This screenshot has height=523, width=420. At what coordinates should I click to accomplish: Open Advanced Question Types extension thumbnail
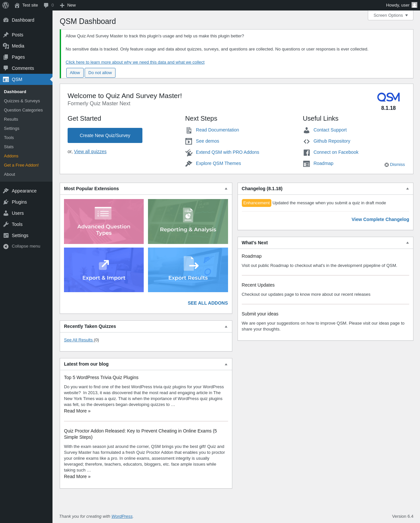click(104, 221)
